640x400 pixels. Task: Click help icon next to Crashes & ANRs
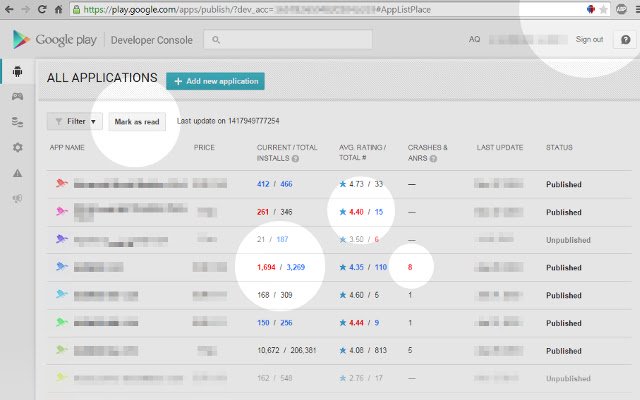[x=433, y=158]
